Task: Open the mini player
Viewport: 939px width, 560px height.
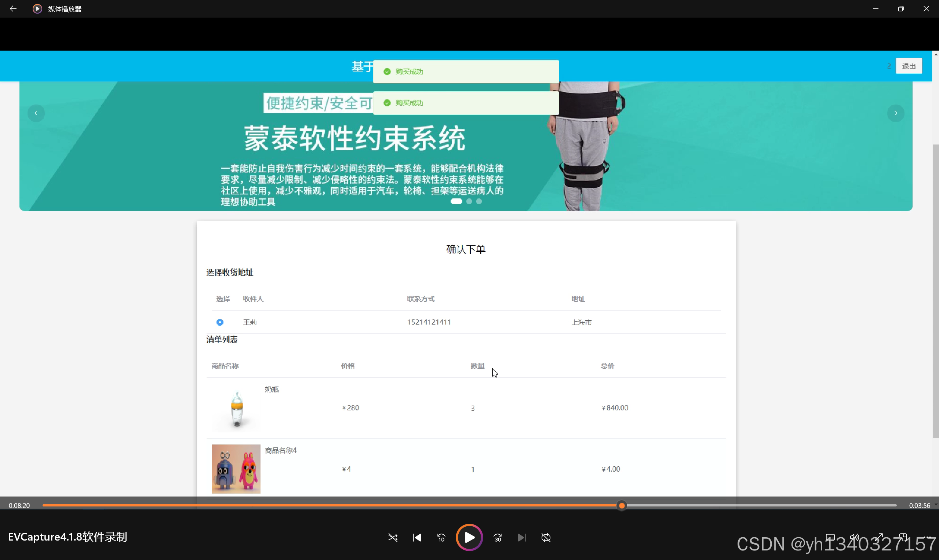Action: [830, 538]
